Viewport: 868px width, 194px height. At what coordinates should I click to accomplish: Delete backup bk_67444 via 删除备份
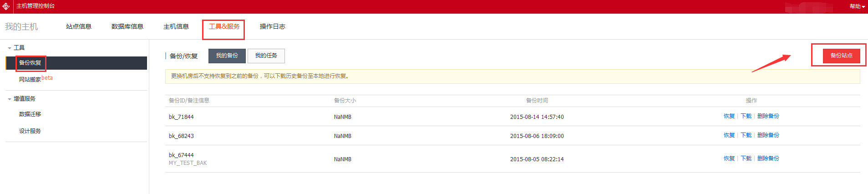click(x=768, y=158)
